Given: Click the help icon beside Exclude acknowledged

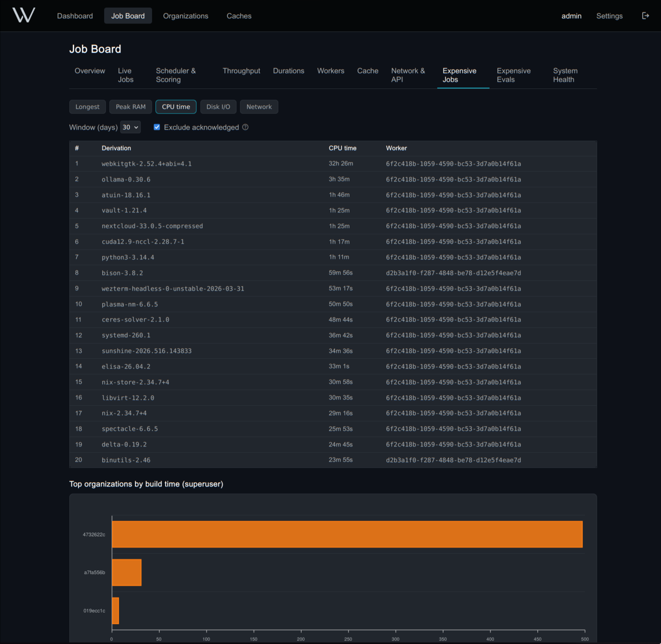Looking at the screenshot, I should [245, 127].
